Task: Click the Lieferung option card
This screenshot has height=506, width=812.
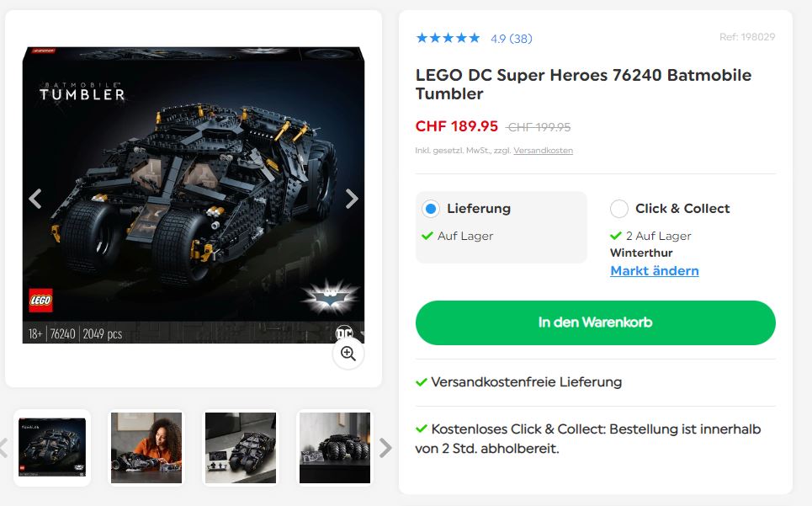Action: point(502,227)
